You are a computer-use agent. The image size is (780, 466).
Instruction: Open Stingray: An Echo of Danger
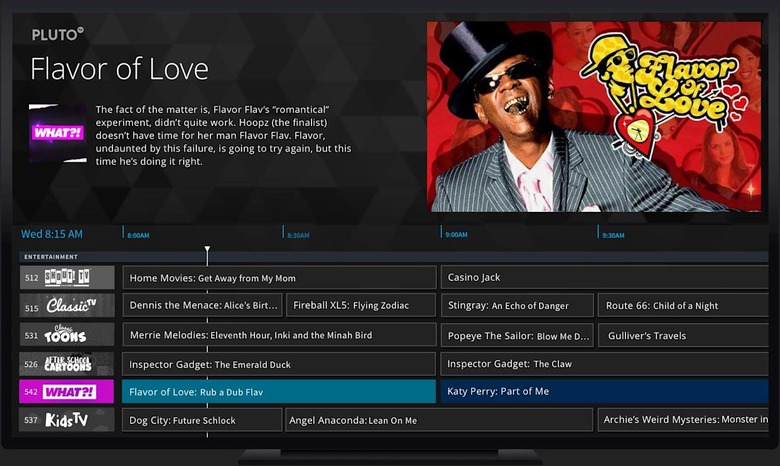pyautogui.click(x=516, y=306)
